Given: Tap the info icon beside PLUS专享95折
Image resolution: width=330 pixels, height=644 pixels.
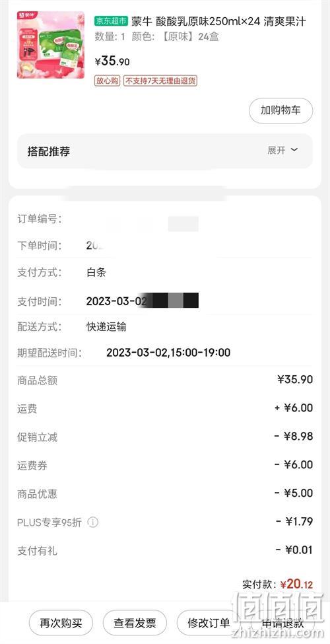Looking at the screenshot, I should pos(93,522).
